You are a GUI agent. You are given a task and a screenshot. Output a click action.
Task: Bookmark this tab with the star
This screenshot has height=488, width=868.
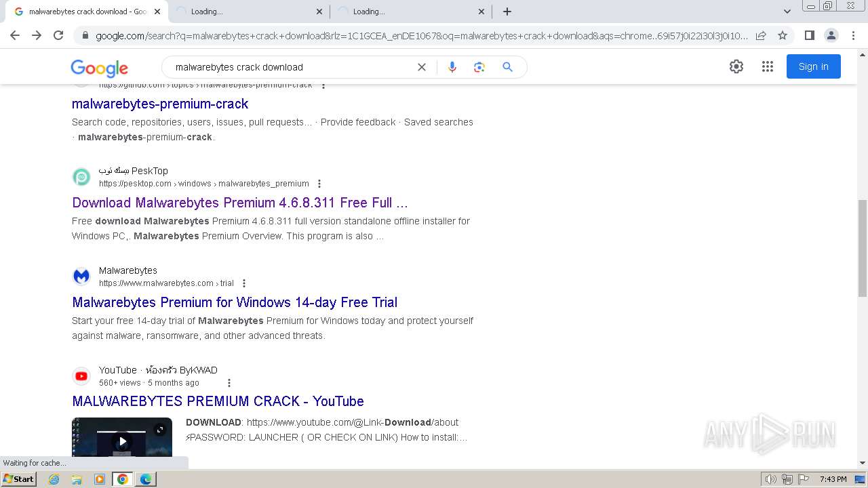(x=783, y=35)
